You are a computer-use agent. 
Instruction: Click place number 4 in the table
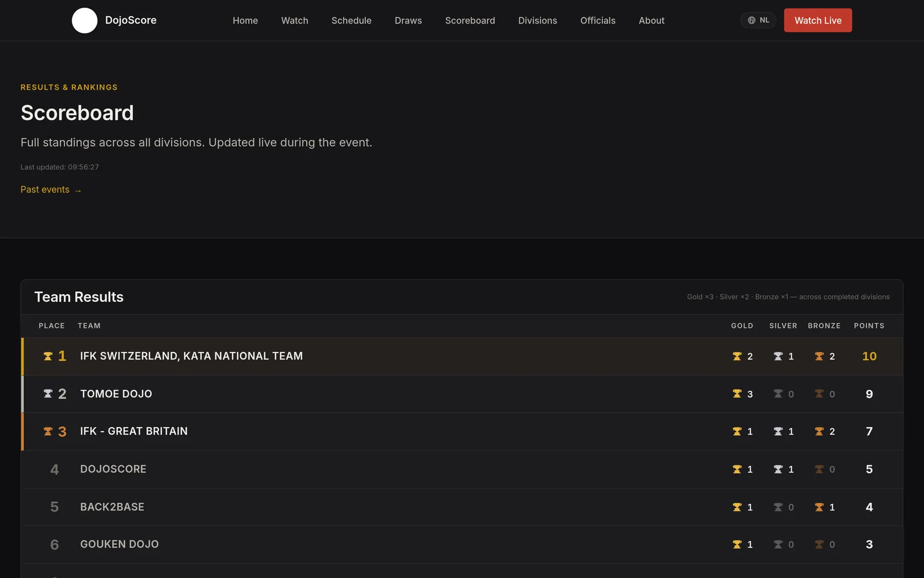54,469
